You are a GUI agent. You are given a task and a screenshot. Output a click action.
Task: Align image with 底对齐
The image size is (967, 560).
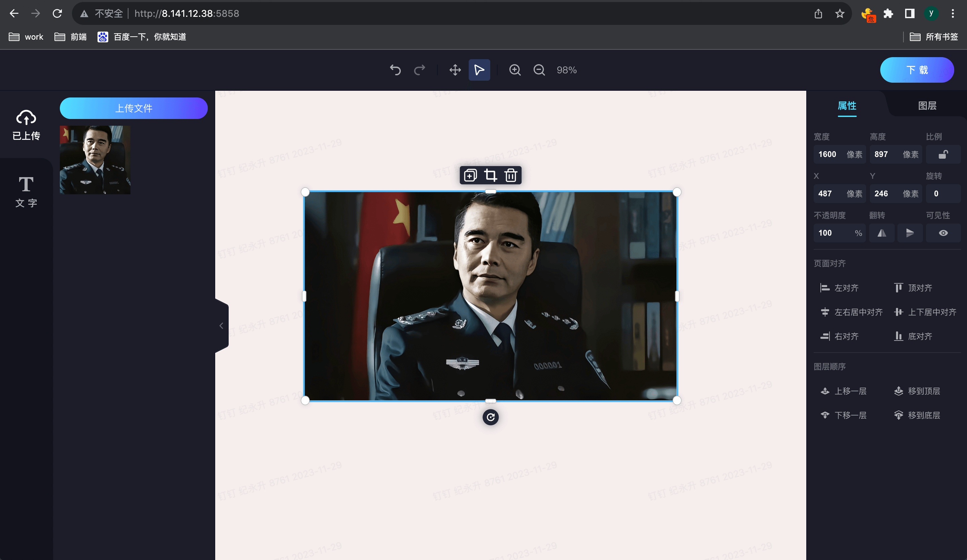(913, 336)
